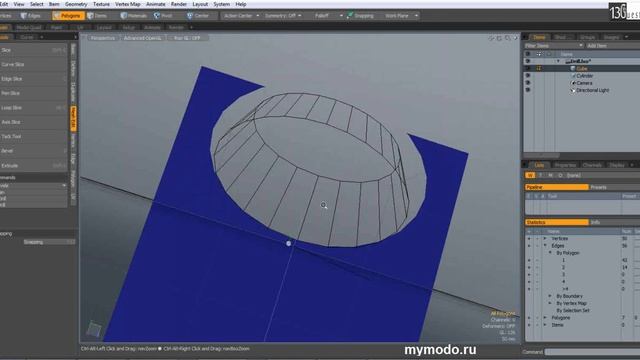The width and height of the screenshot is (640, 360).
Task: Open the Select menu
Action: point(36,4)
